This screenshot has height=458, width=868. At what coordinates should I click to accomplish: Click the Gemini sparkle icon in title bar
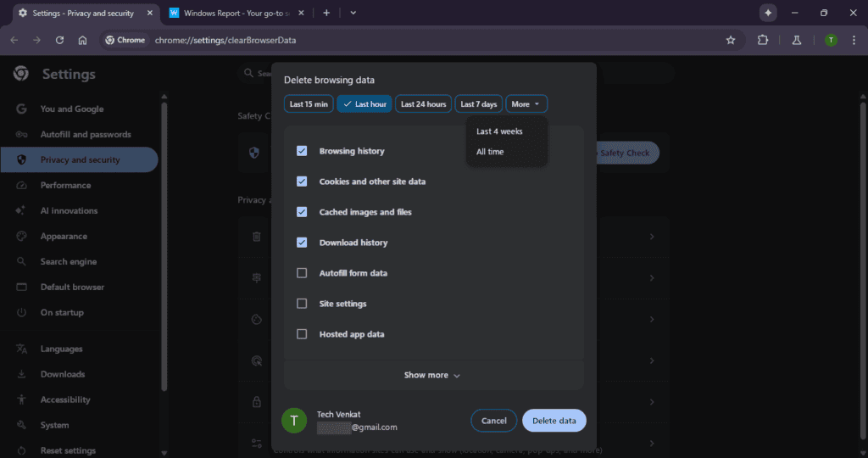pyautogui.click(x=767, y=13)
